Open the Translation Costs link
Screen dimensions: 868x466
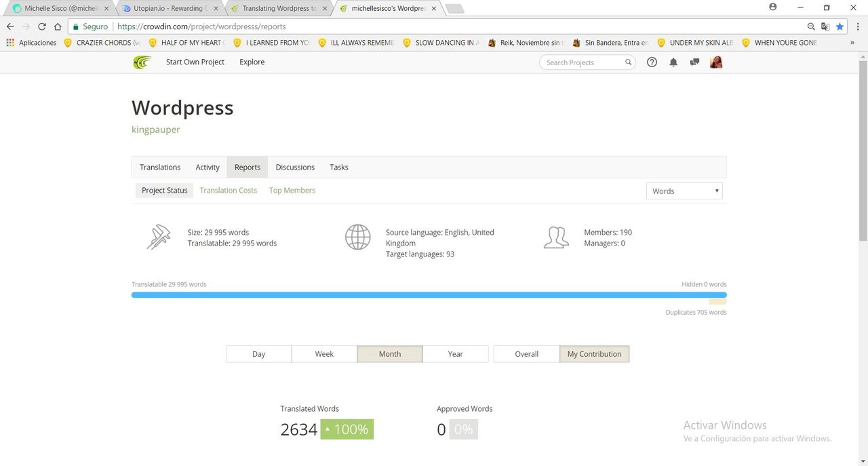tap(229, 191)
